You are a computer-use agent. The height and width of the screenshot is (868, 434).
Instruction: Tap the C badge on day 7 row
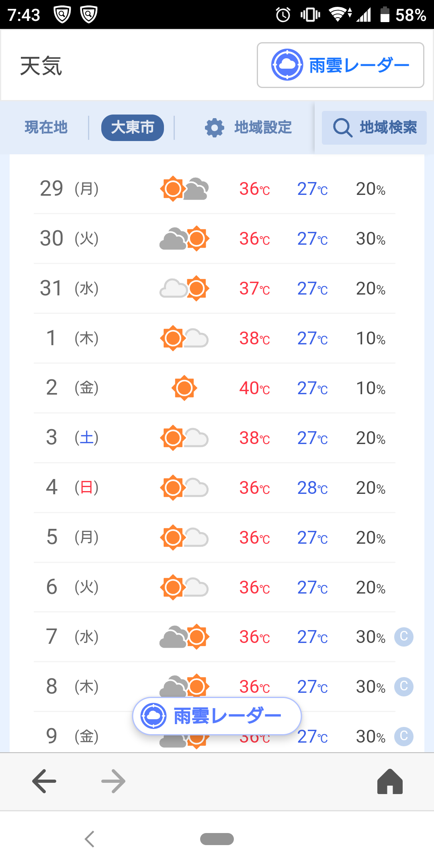pos(404,637)
